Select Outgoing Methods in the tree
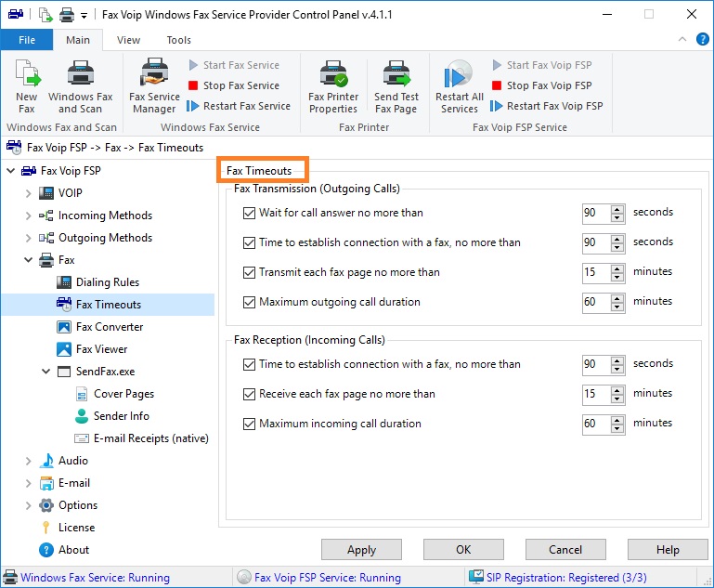 pyautogui.click(x=105, y=237)
